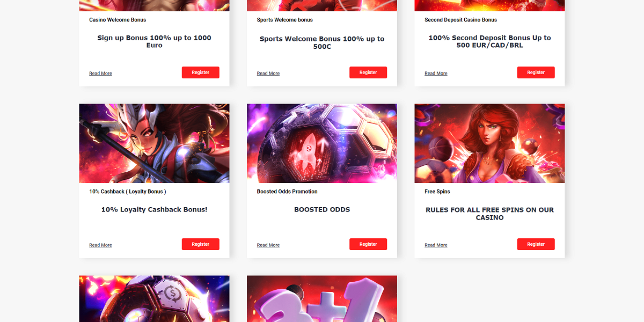Click Register under Casino Welcome Bonus

tap(201, 72)
